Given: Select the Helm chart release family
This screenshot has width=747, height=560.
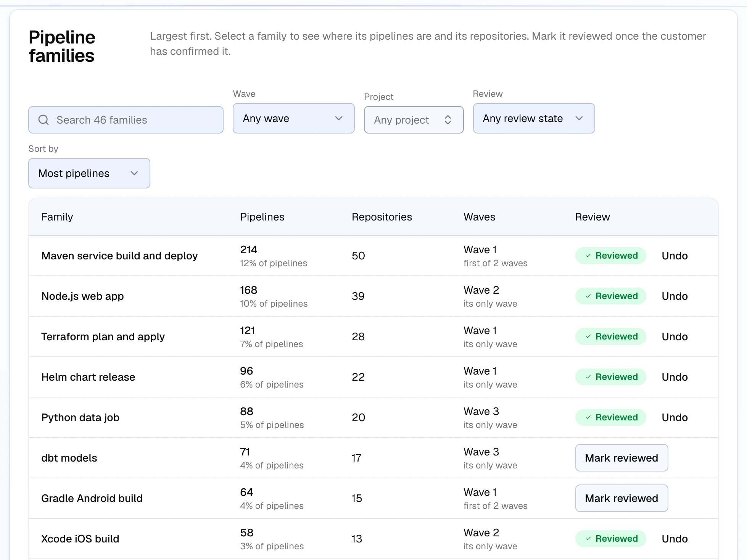Looking at the screenshot, I should [88, 377].
